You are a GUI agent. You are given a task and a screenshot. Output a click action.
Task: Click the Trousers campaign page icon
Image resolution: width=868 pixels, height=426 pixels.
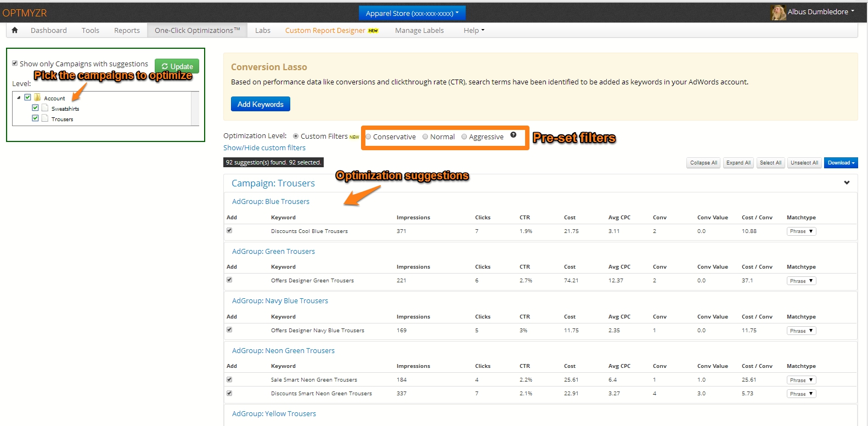(45, 118)
